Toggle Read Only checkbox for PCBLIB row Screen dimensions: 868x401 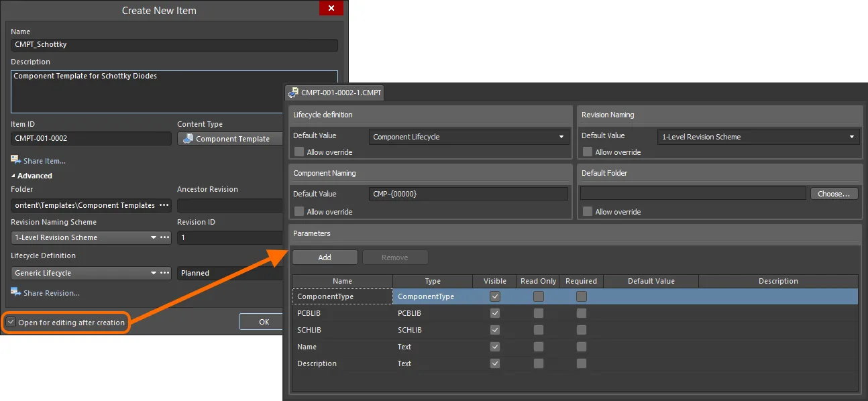click(538, 312)
